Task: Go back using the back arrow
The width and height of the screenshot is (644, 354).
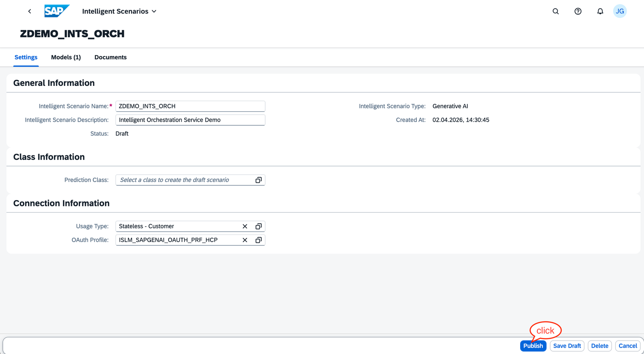Action: coord(30,11)
